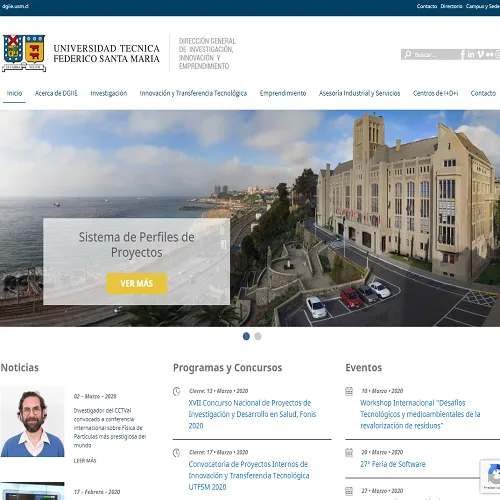Viewport: 500px width, 500px height.
Task: Open the Vimeo social icon
Action: pos(480,54)
